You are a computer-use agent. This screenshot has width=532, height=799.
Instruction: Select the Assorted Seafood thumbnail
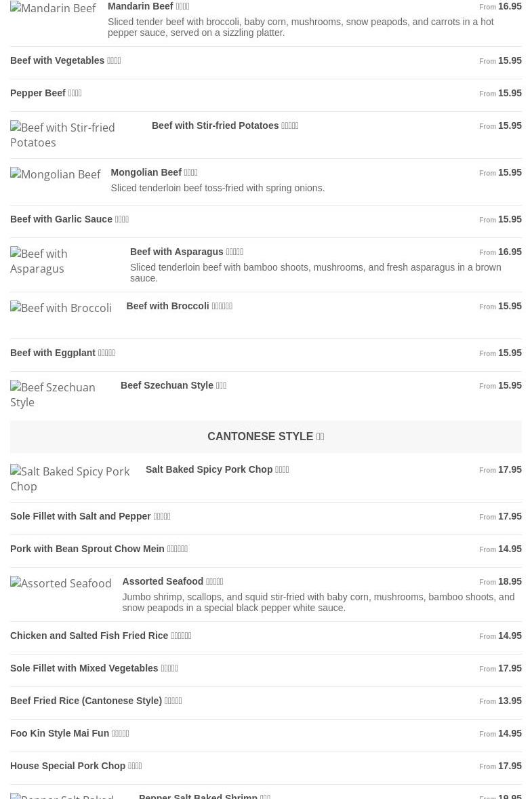coord(61,583)
